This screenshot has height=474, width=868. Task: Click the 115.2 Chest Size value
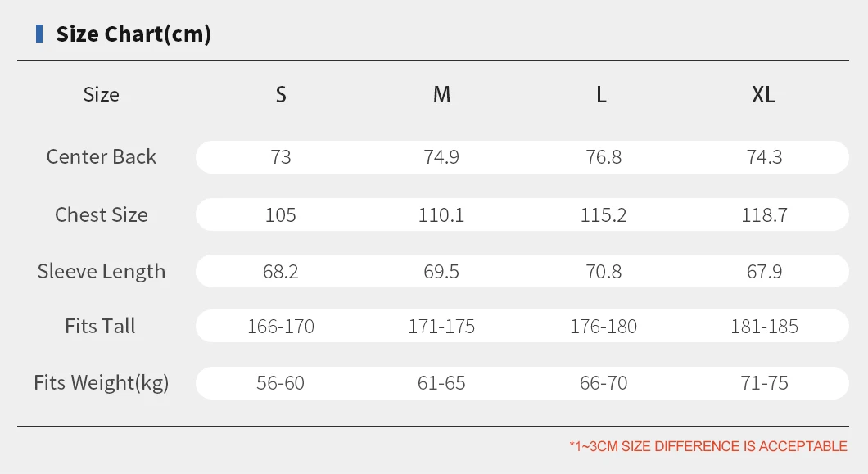pos(604,215)
